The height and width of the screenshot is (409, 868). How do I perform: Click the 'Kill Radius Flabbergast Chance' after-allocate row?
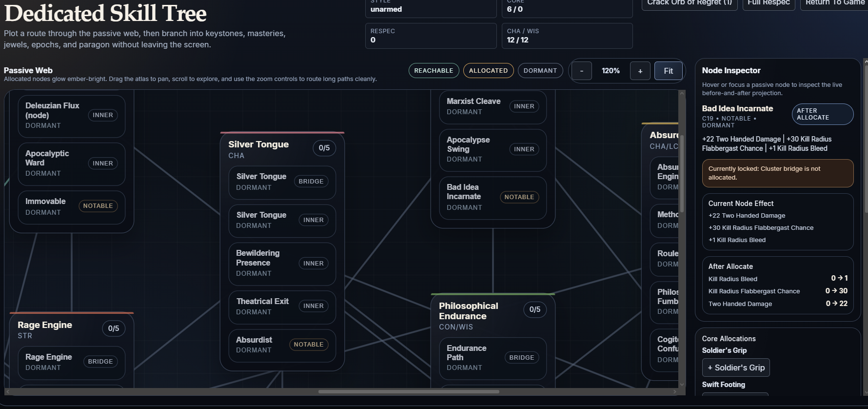(x=778, y=291)
